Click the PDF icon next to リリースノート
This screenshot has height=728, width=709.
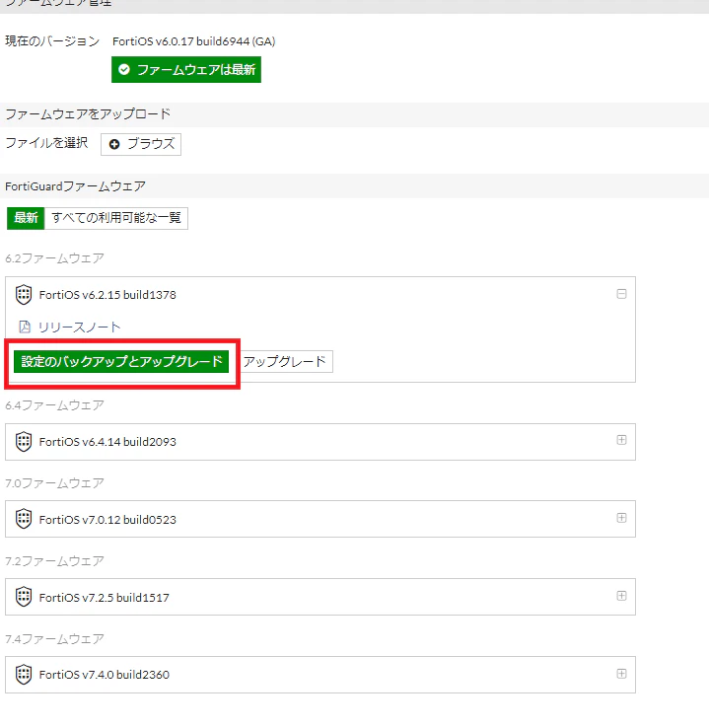(x=25, y=327)
